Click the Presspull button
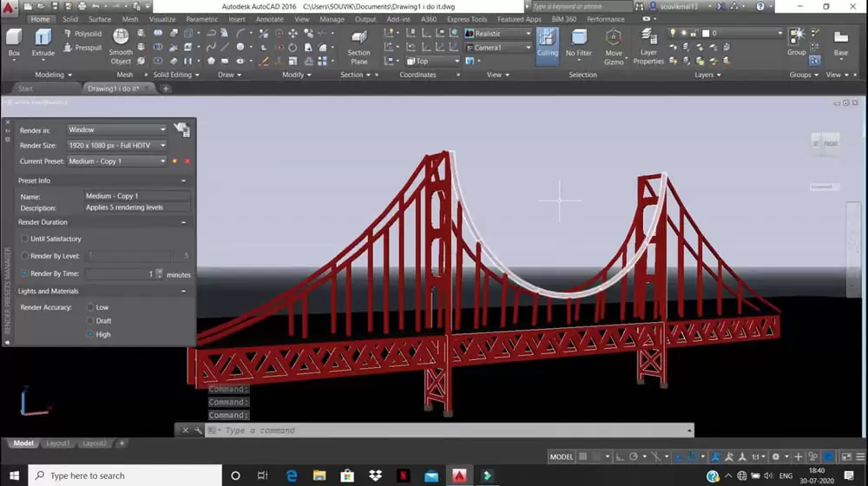 (x=82, y=48)
